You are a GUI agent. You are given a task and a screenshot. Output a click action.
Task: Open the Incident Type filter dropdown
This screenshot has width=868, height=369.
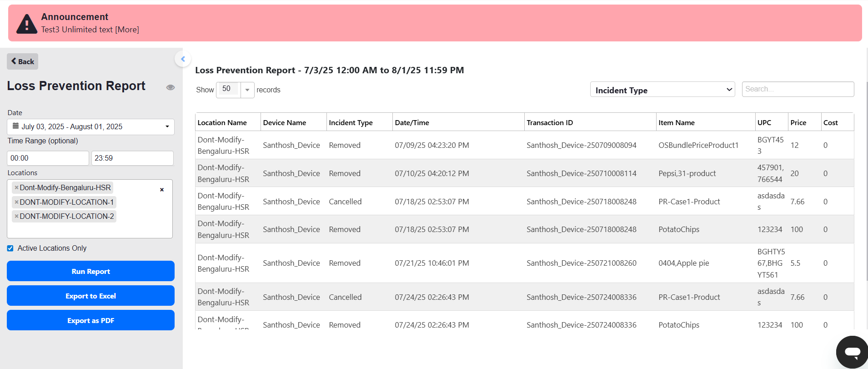[662, 90]
